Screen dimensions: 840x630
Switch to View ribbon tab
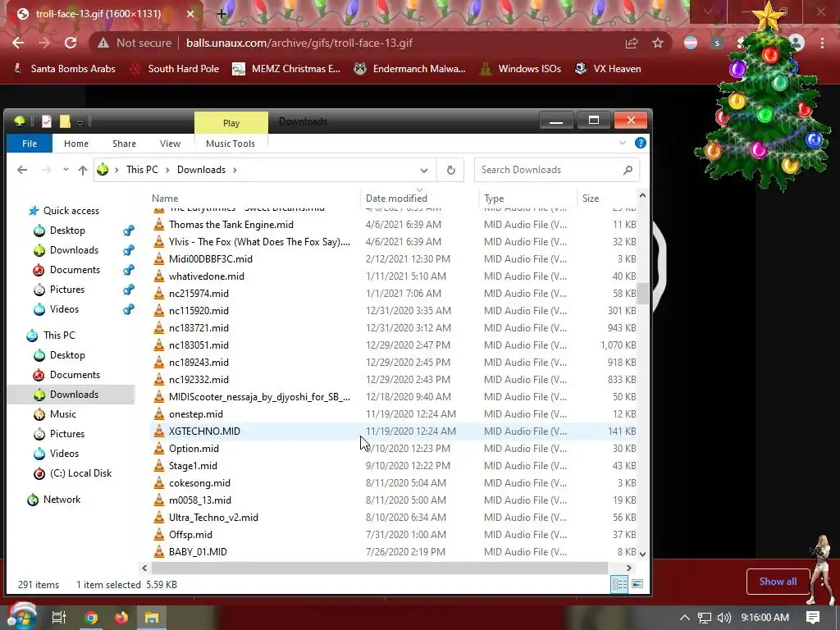point(170,144)
